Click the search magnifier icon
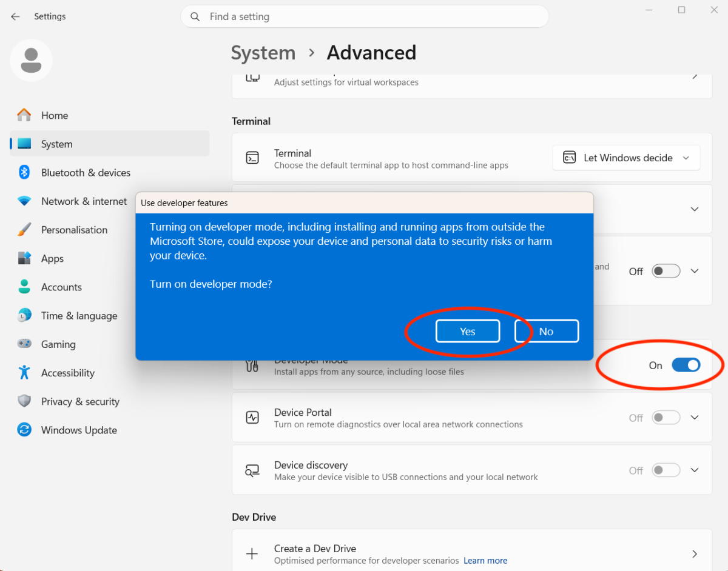The height and width of the screenshot is (571, 728). pos(195,17)
